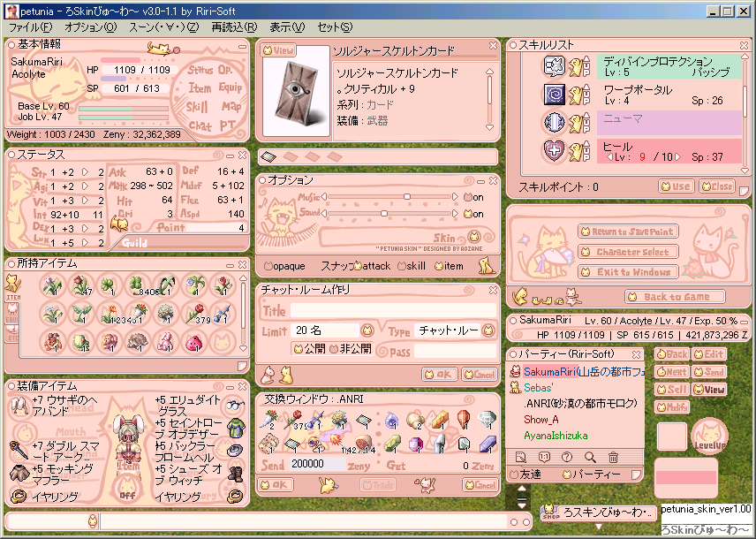756x539 pixels.
Task: Click Exit to Windows button
Action: 628,272
